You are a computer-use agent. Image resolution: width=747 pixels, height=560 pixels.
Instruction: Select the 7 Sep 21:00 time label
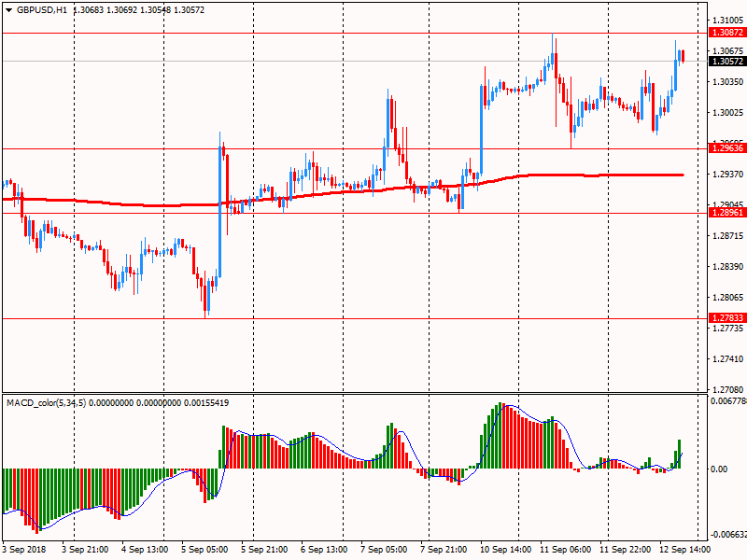click(x=444, y=550)
